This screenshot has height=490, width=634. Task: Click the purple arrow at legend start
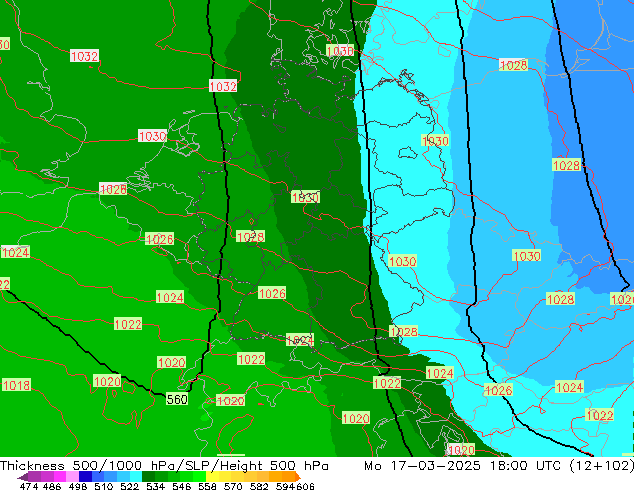coord(23,477)
